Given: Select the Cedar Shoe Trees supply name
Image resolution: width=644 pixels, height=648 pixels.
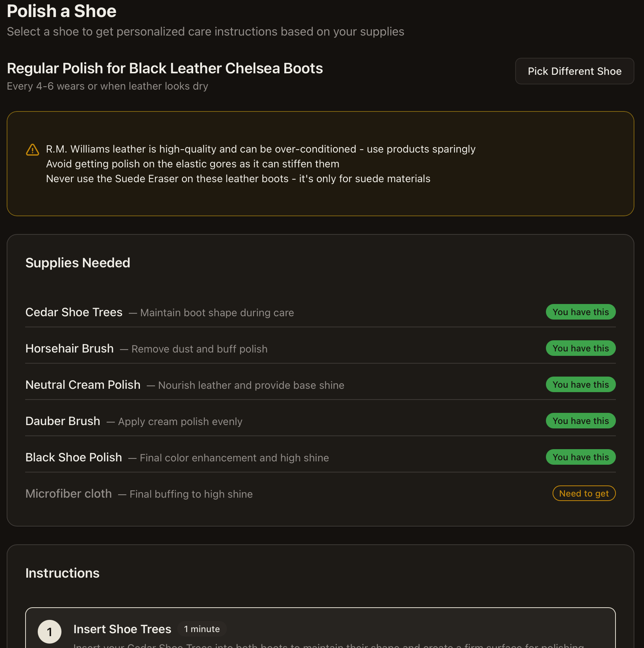Looking at the screenshot, I should (74, 312).
